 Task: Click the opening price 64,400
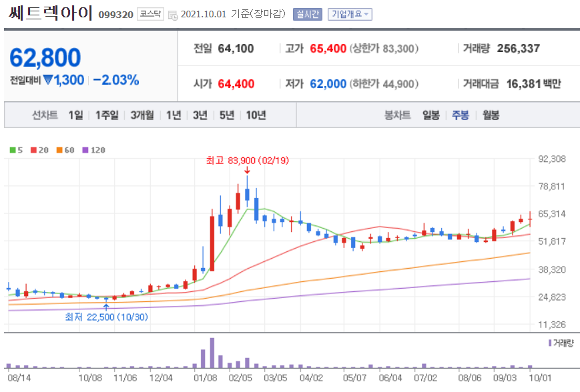coord(236,84)
